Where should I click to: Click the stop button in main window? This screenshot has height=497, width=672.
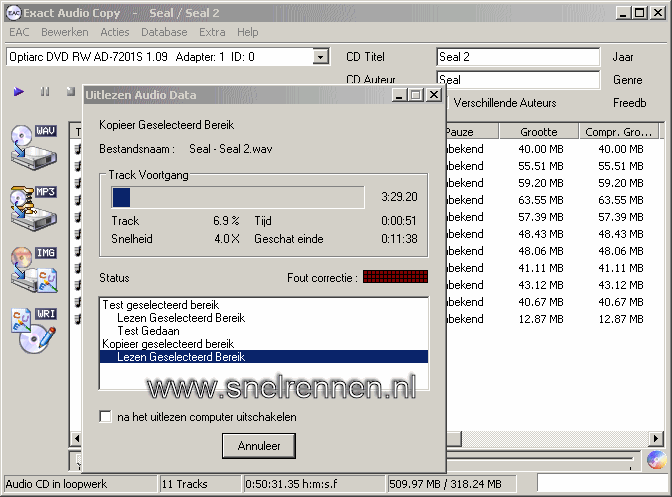[x=71, y=91]
